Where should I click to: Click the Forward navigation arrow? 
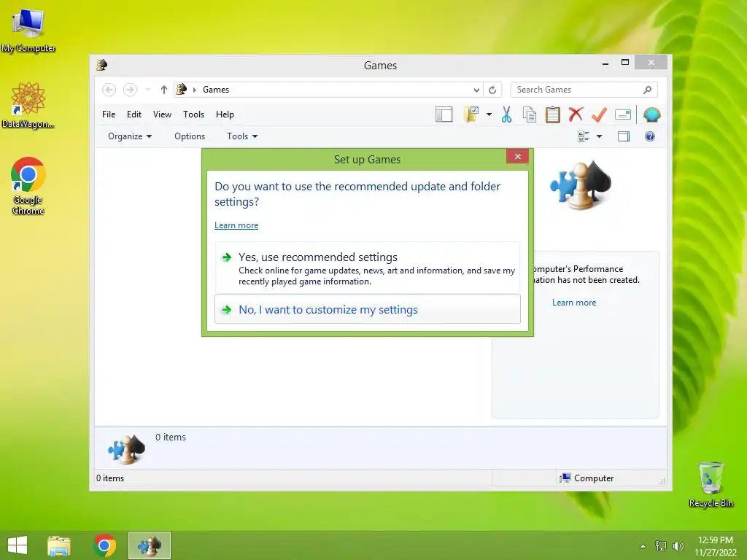pos(130,90)
